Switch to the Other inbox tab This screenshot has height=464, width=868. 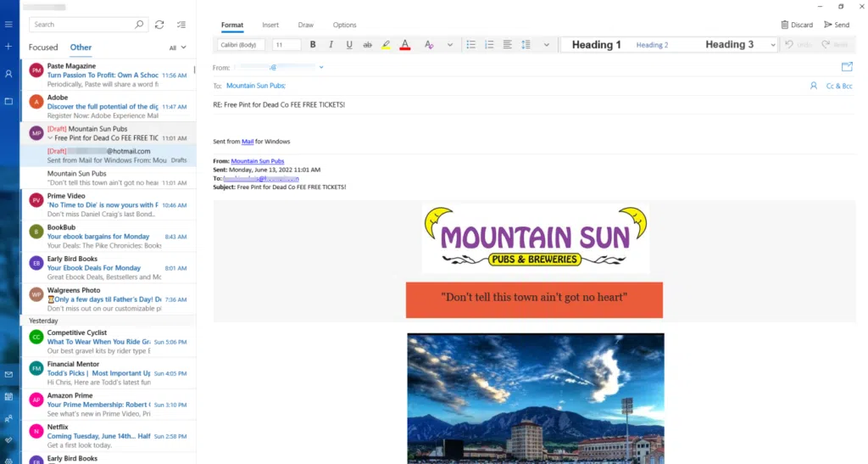(81, 48)
